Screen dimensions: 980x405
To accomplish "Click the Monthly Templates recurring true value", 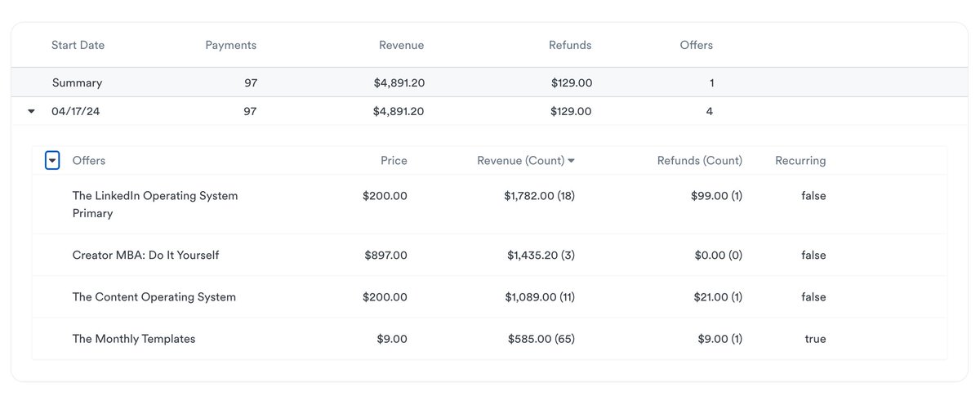I will coord(815,339).
